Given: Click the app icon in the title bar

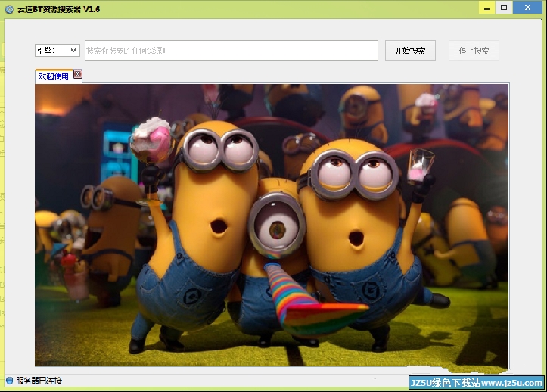Looking at the screenshot, I should pos(9,9).
